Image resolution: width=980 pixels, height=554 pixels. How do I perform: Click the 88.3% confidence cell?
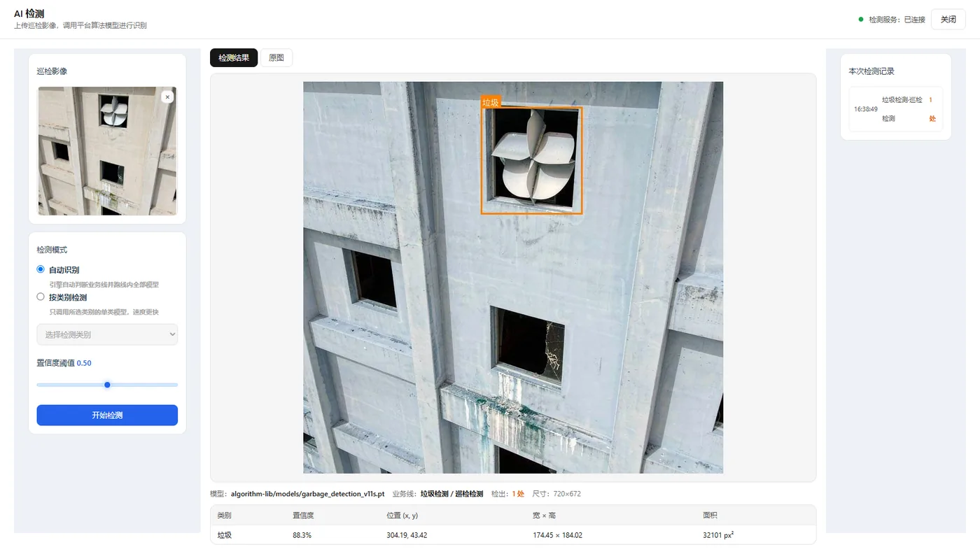(302, 535)
